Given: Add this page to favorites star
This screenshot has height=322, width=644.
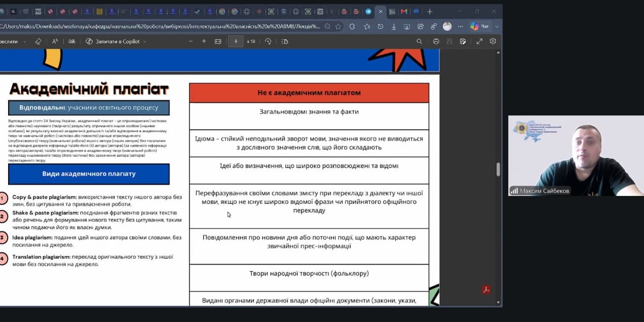Looking at the screenshot, I should pos(338,26).
